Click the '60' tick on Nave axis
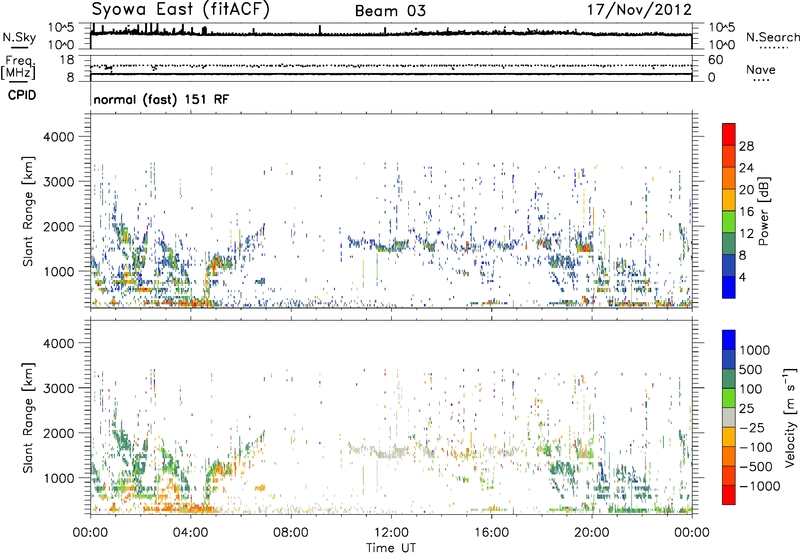800x554 pixels. [716, 60]
